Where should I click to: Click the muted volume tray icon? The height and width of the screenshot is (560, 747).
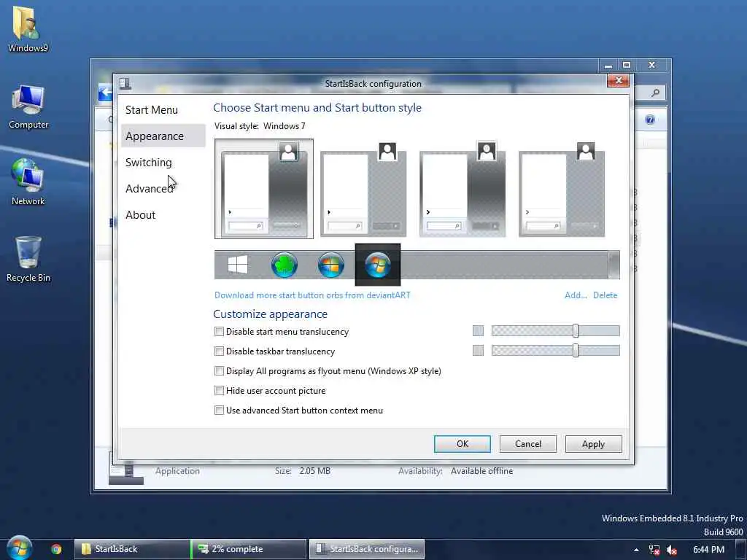tap(672, 550)
